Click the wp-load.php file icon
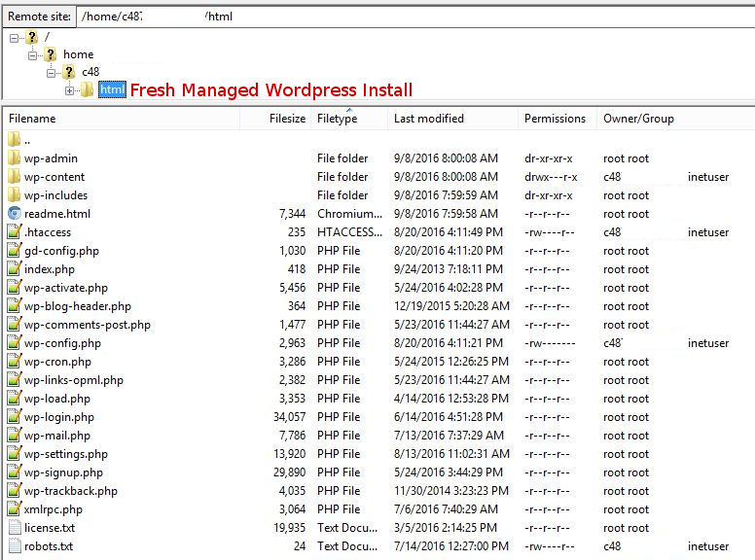Viewport: 755px width, 560px height. click(15, 398)
